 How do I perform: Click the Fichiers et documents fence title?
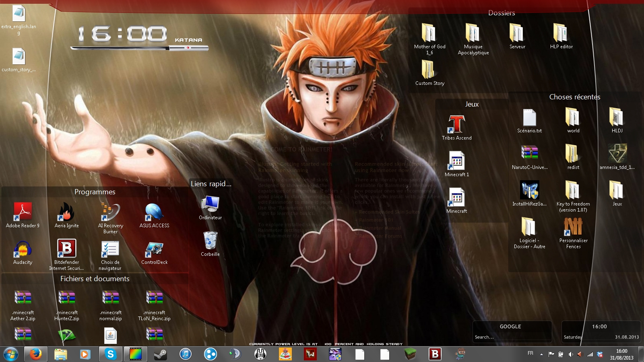click(x=95, y=279)
